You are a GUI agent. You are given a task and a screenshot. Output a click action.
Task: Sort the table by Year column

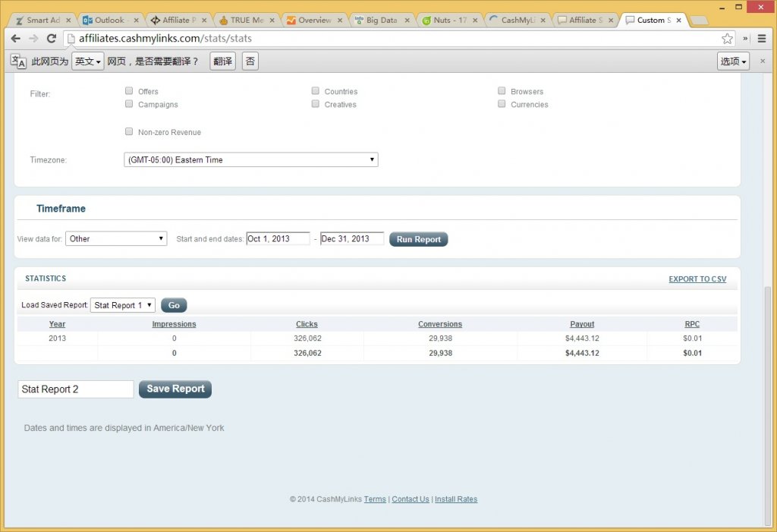(x=57, y=324)
